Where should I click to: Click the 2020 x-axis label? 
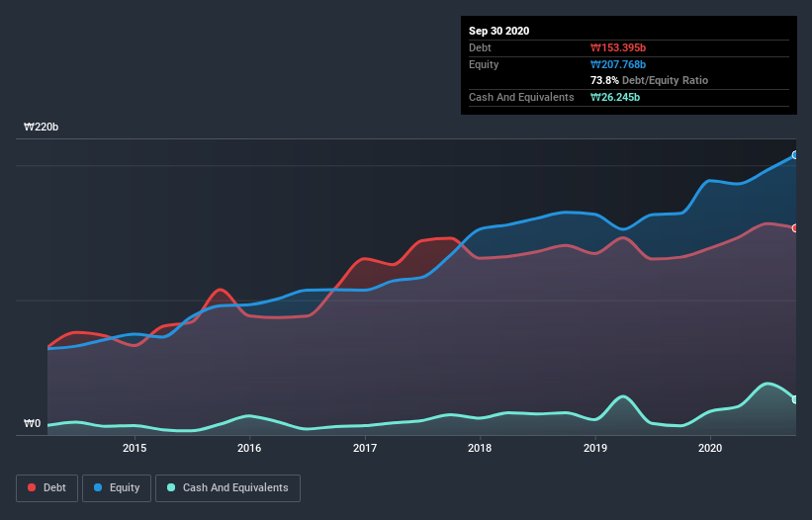(x=710, y=448)
